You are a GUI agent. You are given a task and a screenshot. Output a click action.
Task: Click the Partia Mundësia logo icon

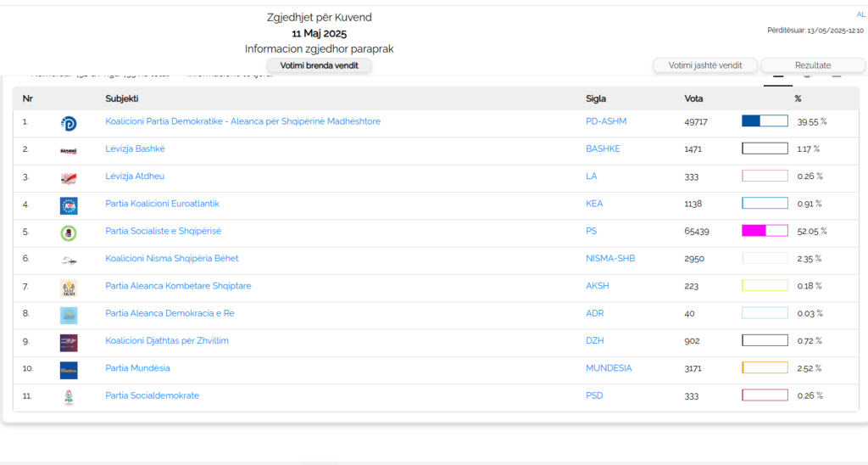point(69,370)
